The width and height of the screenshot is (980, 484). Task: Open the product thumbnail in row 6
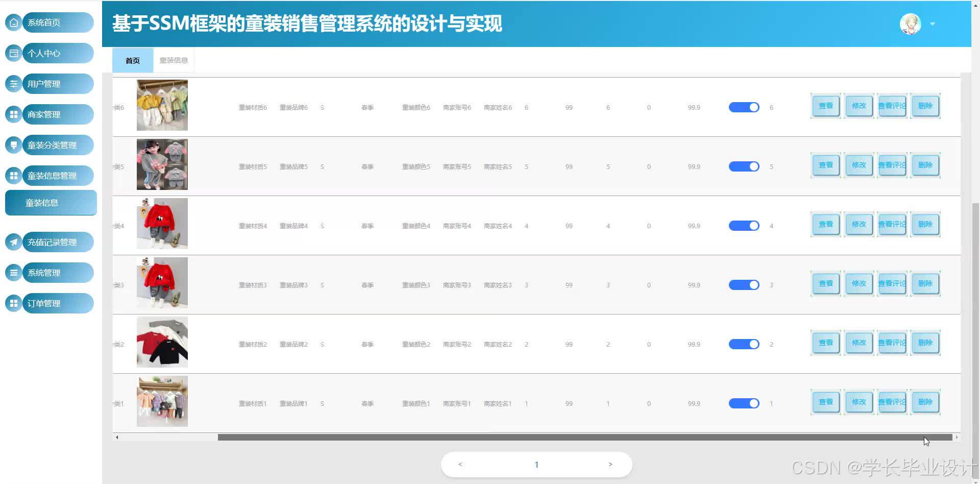coord(162,105)
